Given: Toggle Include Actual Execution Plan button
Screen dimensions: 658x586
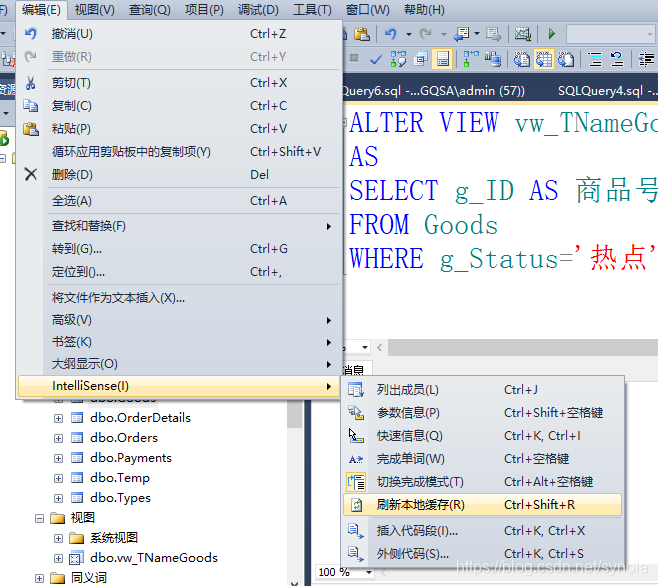Looking at the screenshot, I should click(x=471, y=59).
